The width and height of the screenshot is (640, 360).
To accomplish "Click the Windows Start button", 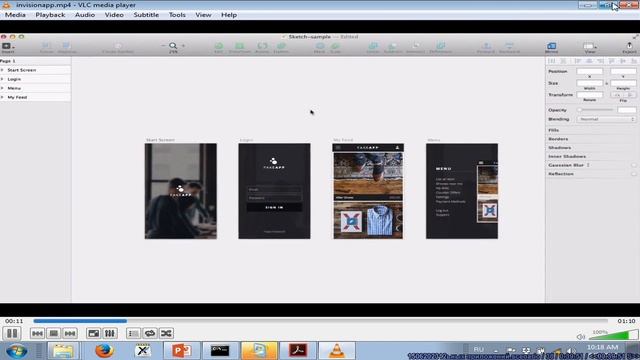I will point(16,351).
